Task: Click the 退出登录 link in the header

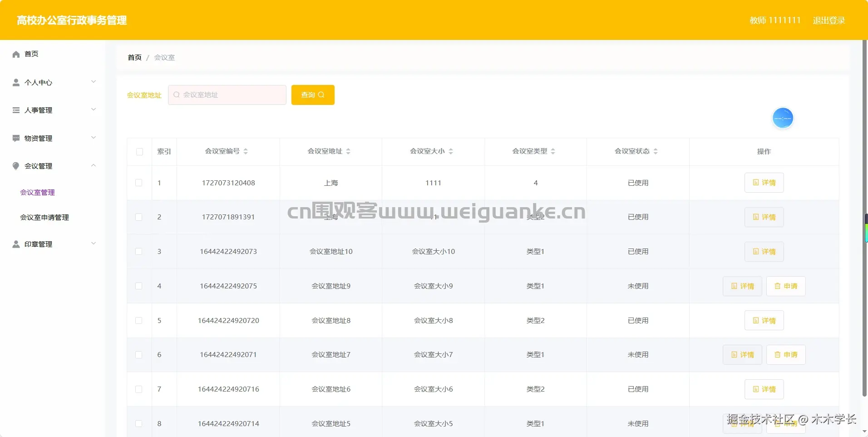Action: pos(829,20)
